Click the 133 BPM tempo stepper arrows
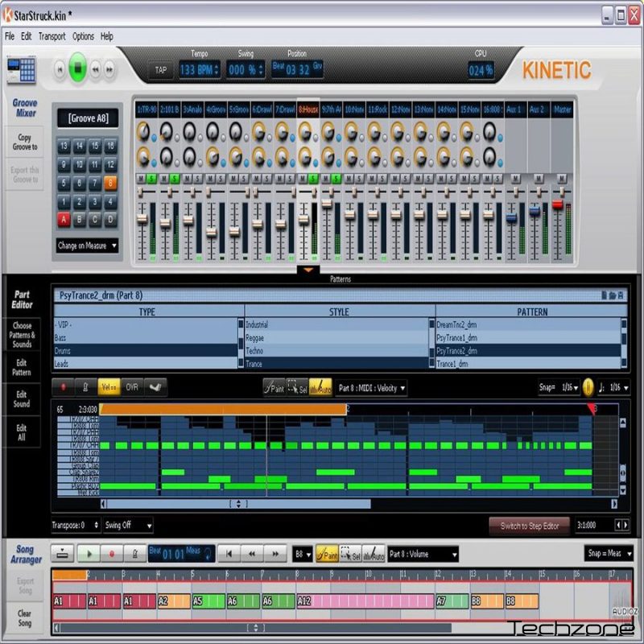Viewport: 644px width, 644px height. [x=217, y=70]
